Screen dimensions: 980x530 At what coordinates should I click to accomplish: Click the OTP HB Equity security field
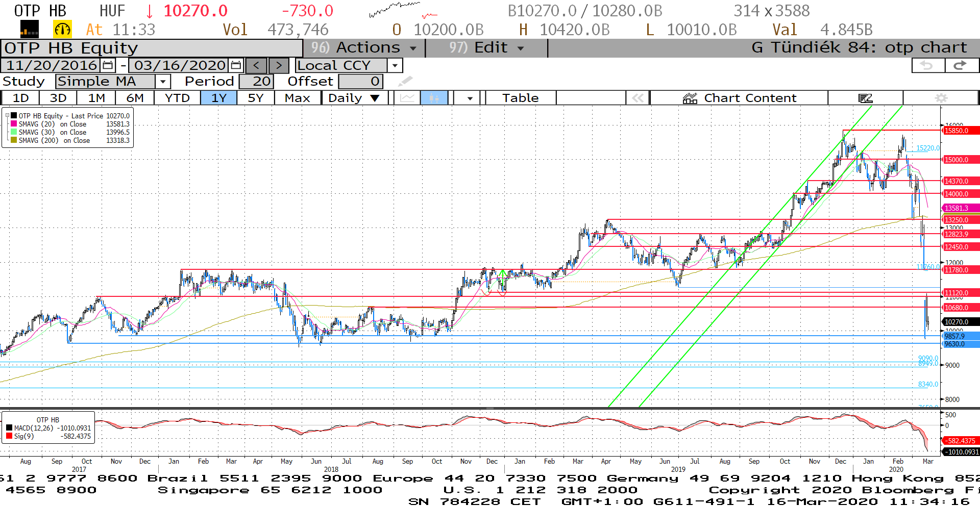(152, 48)
